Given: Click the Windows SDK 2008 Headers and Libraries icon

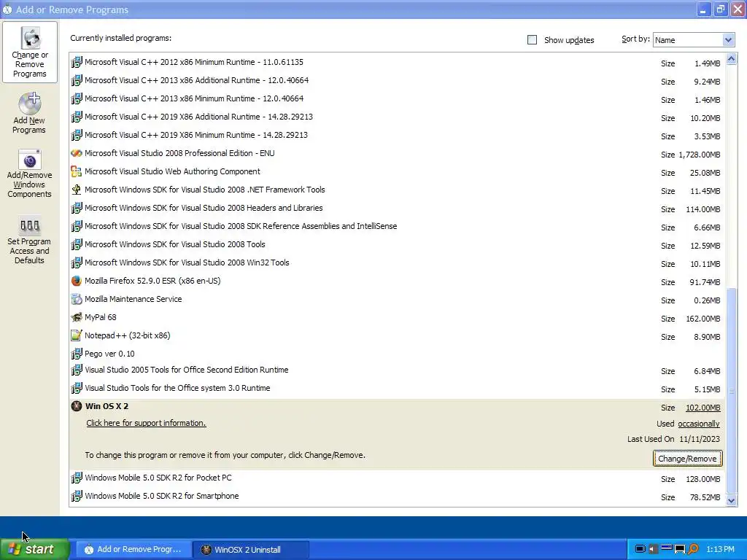Looking at the screenshot, I should [x=76, y=208].
